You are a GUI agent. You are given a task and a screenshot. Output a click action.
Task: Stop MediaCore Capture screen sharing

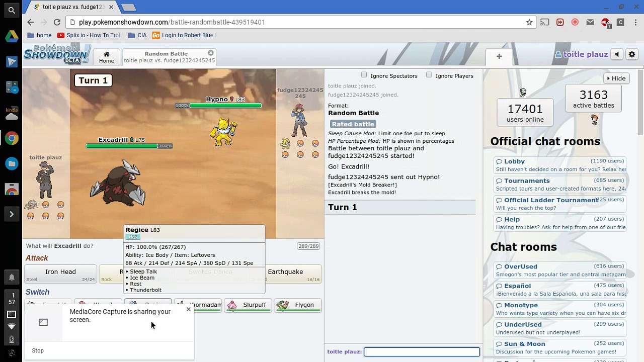click(38, 350)
